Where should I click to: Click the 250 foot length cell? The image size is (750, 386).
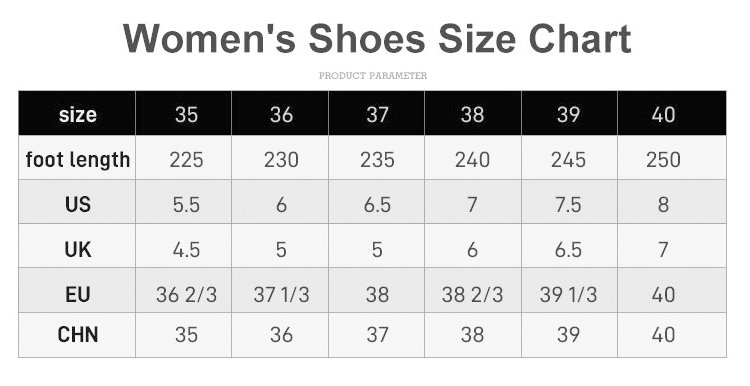pyautogui.click(x=663, y=159)
